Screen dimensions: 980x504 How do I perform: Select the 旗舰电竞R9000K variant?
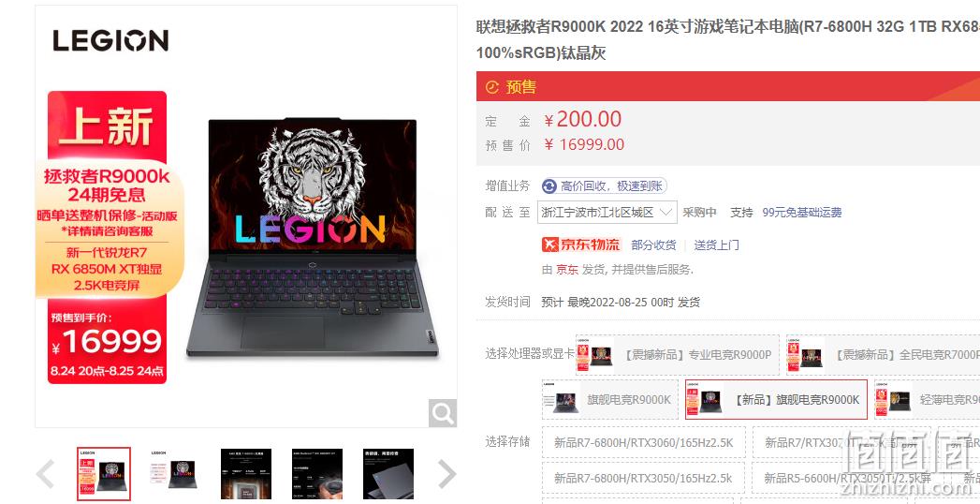pos(610,400)
